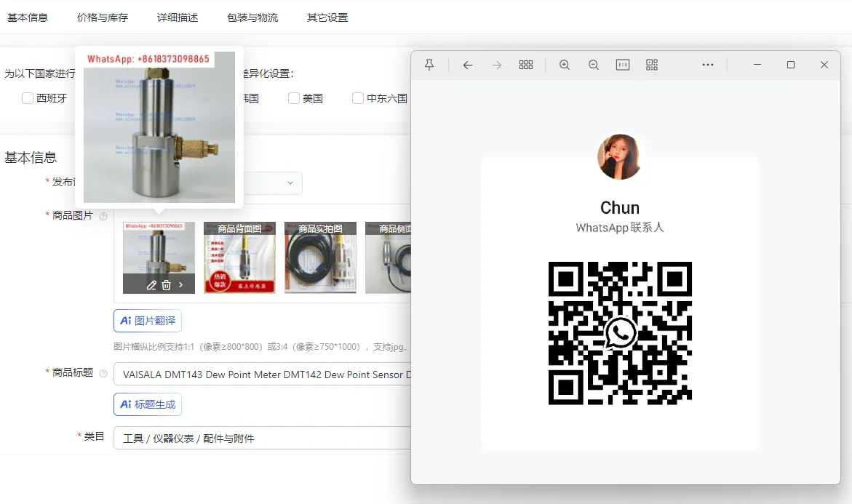Screen dimensions: 852x504
Task: Expand the 发布语言 dropdown arrow
Action: (290, 183)
